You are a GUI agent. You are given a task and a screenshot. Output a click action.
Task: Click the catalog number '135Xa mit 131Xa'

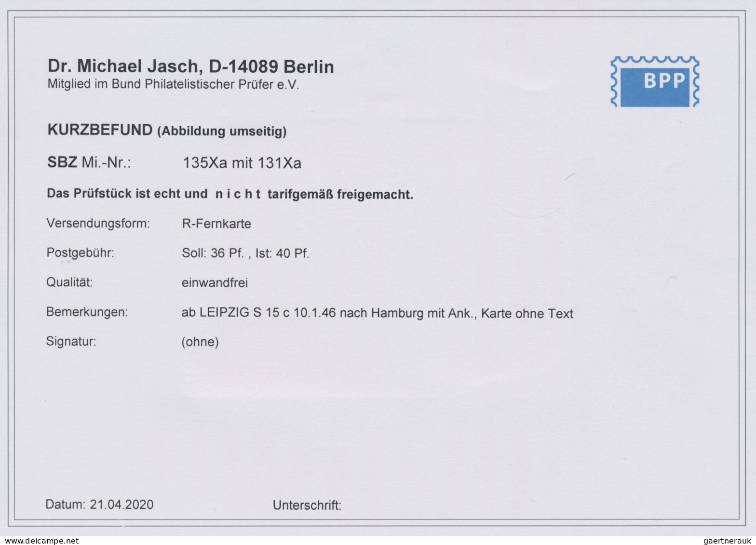click(x=242, y=163)
